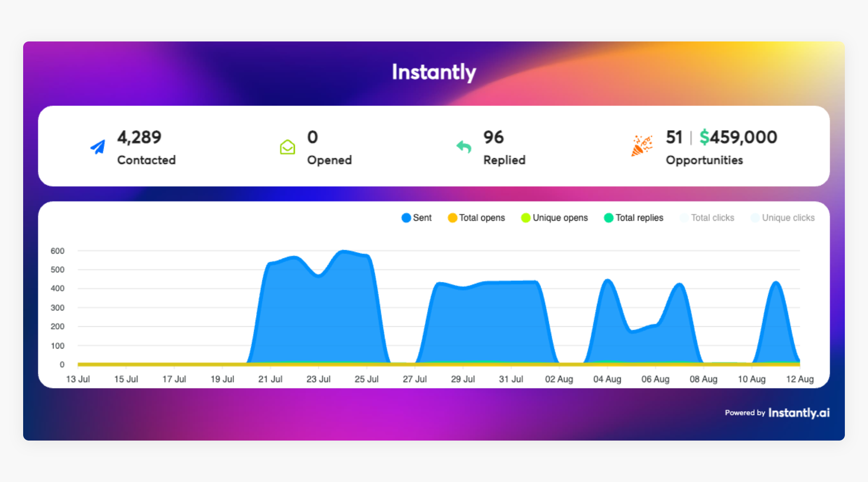Click the 300 y-axis value

57,308
